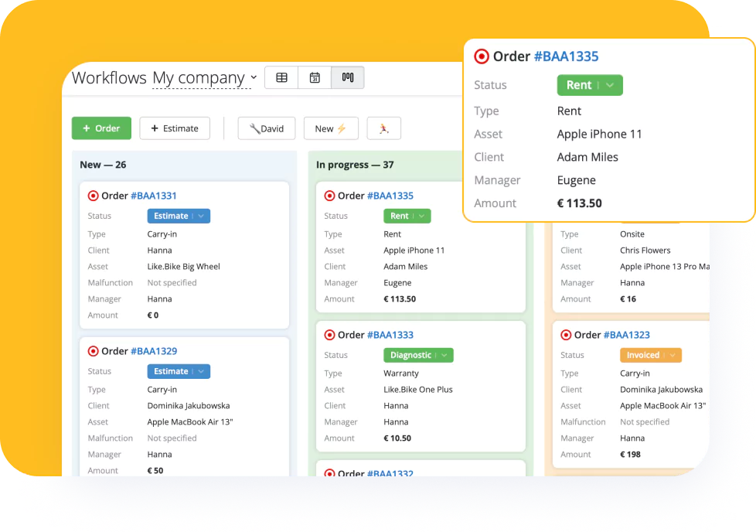Open Diagnostic status dropdown on order BAA1333

click(x=444, y=356)
